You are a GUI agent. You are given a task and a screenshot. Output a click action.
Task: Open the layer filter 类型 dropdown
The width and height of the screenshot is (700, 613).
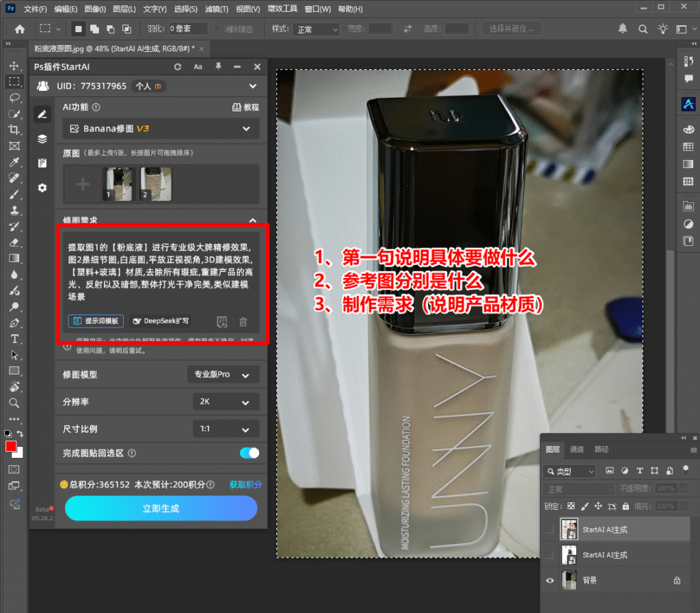(x=569, y=471)
